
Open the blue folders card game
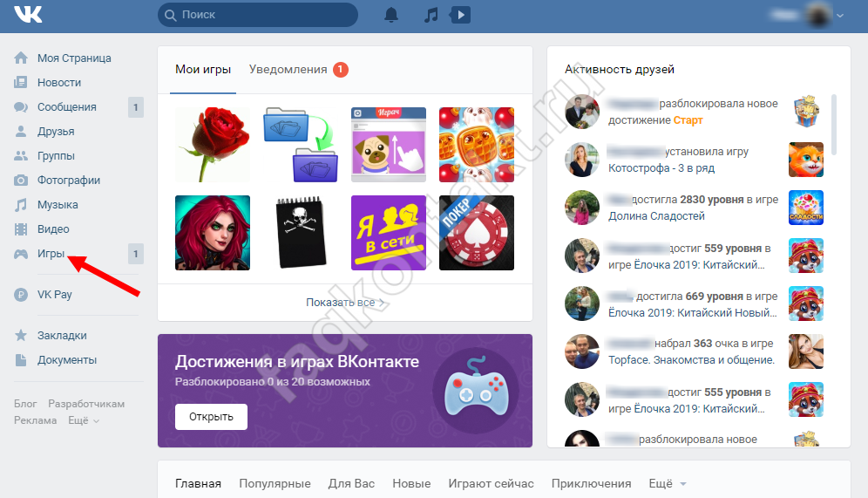301,145
